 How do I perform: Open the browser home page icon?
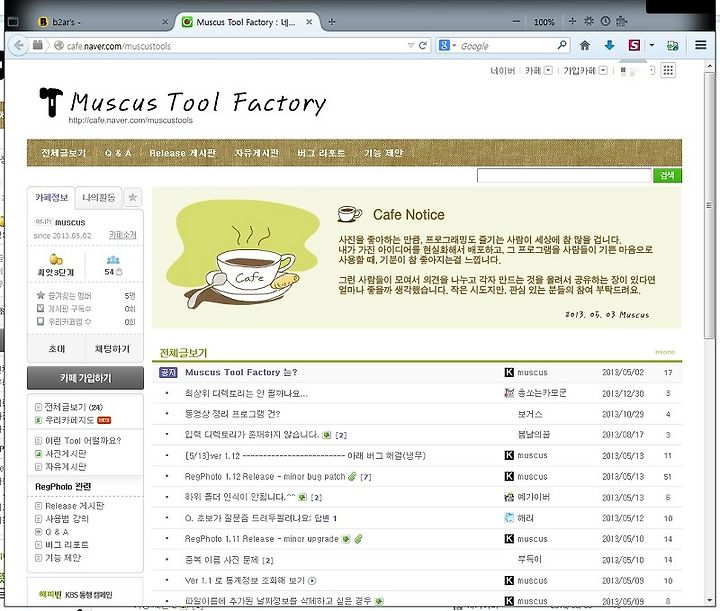coord(585,45)
